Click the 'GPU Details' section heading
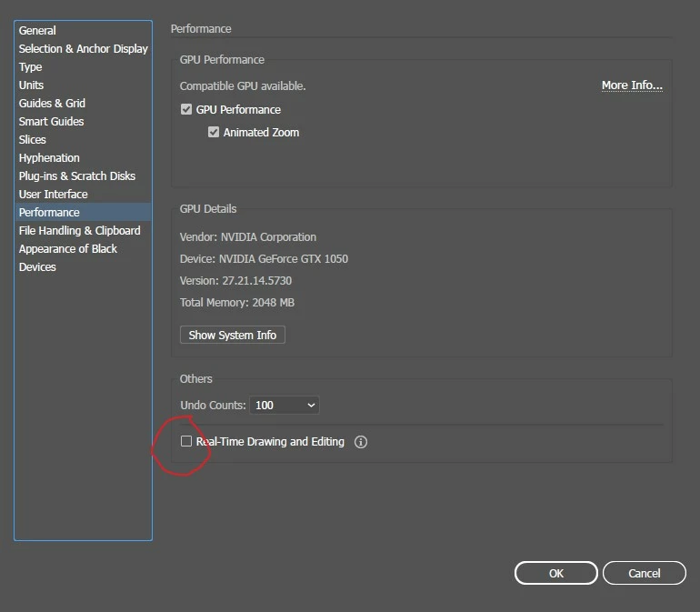Image resolution: width=700 pixels, height=612 pixels. [208, 208]
